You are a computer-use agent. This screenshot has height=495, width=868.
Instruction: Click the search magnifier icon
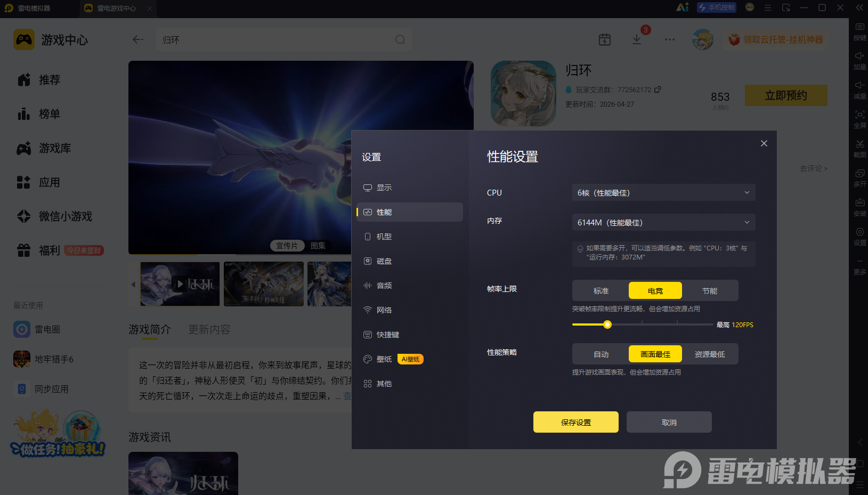(x=400, y=39)
